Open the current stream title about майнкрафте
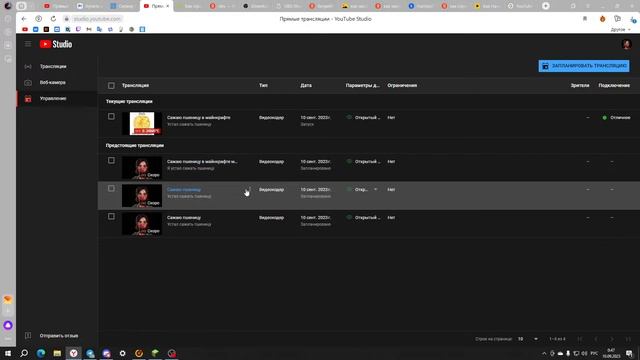Viewport: 640px width, 360px height. (198, 118)
